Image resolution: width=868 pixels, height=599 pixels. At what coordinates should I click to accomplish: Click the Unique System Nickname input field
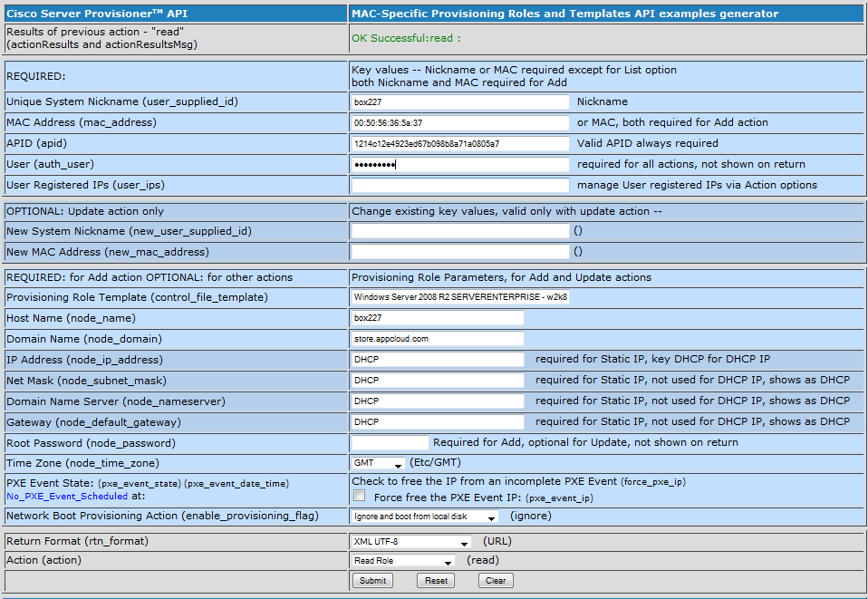pyautogui.click(x=460, y=101)
